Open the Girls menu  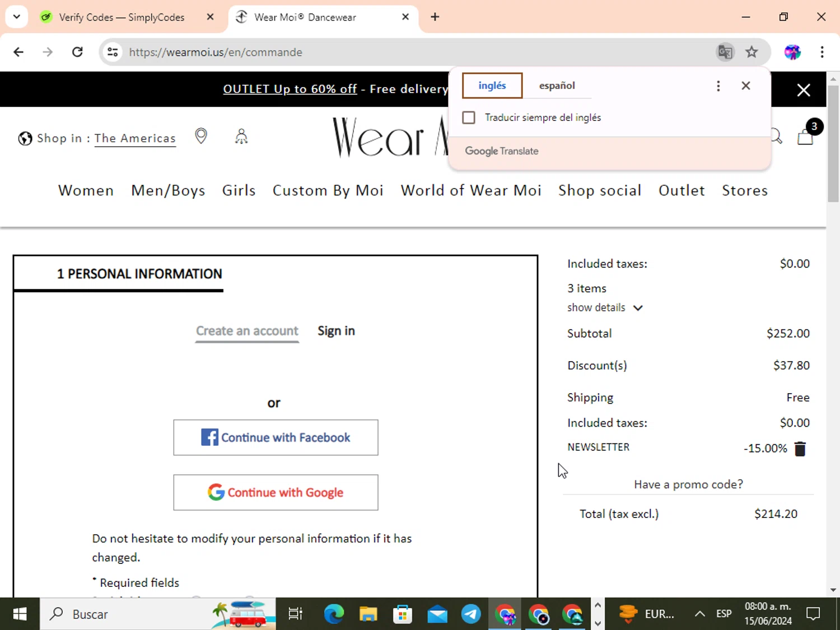click(x=239, y=190)
